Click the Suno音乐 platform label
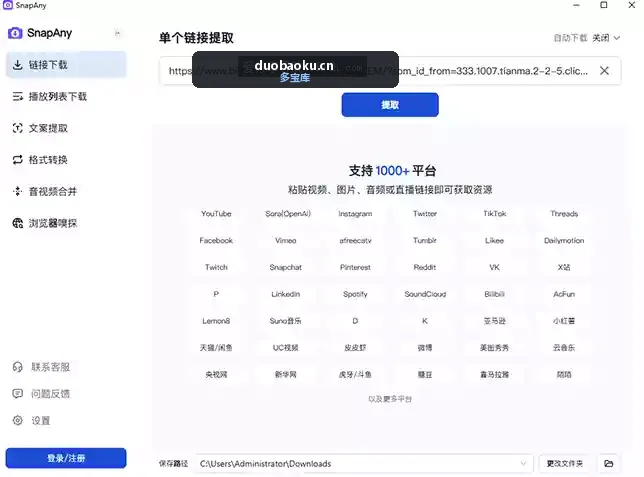 (x=285, y=321)
